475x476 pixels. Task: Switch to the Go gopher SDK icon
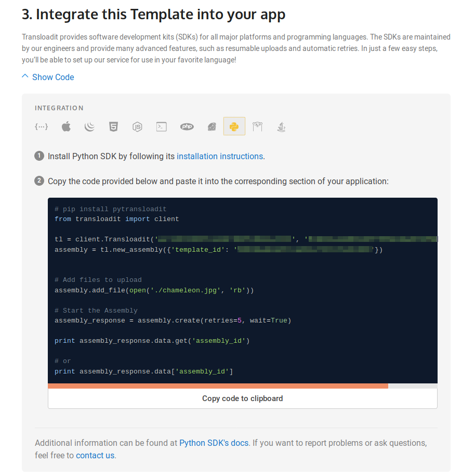(257, 126)
